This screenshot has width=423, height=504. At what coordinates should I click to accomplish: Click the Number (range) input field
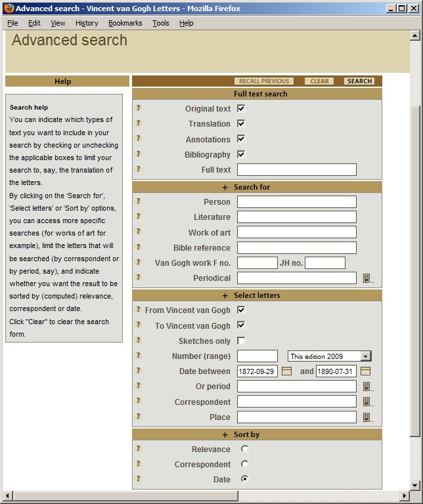pyautogui.click(x=257, y=356)
